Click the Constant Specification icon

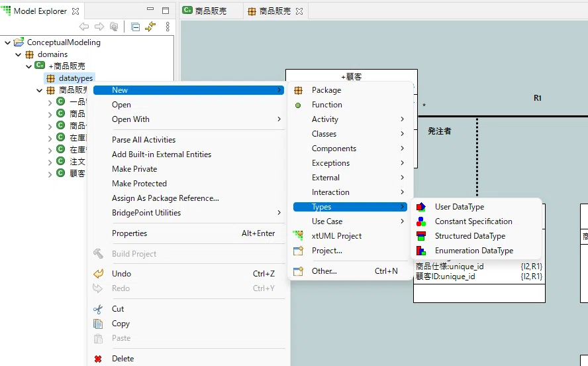(420, 221)
